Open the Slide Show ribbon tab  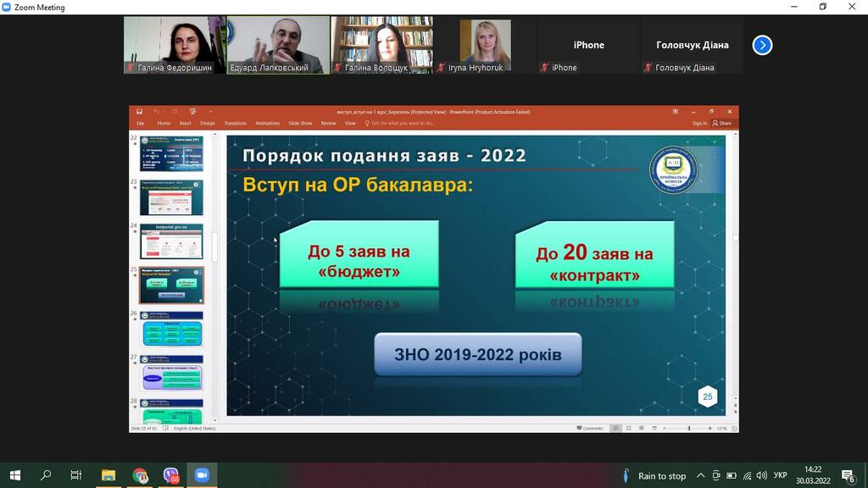300,123
